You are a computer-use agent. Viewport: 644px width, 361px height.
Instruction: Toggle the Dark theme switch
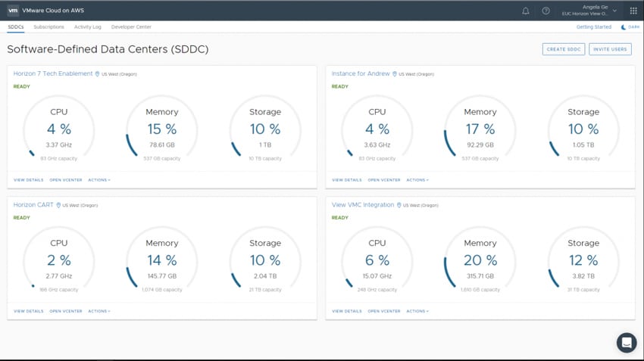pos(630,27)
